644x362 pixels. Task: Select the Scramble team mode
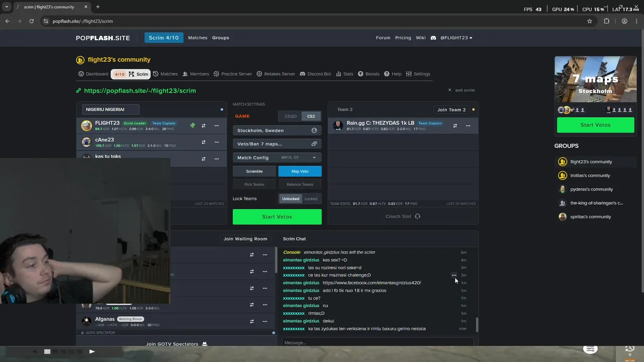point(254,171)
